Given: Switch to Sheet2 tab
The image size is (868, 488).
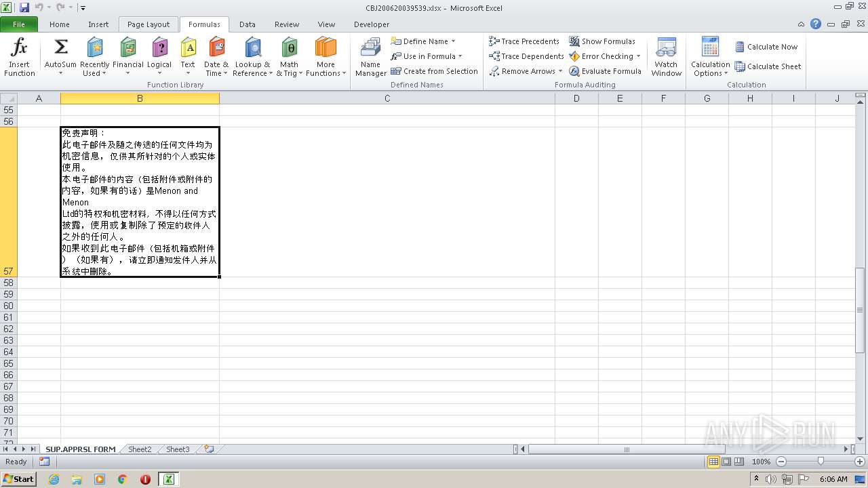Looking at the screenshot, I should (140, 449).
